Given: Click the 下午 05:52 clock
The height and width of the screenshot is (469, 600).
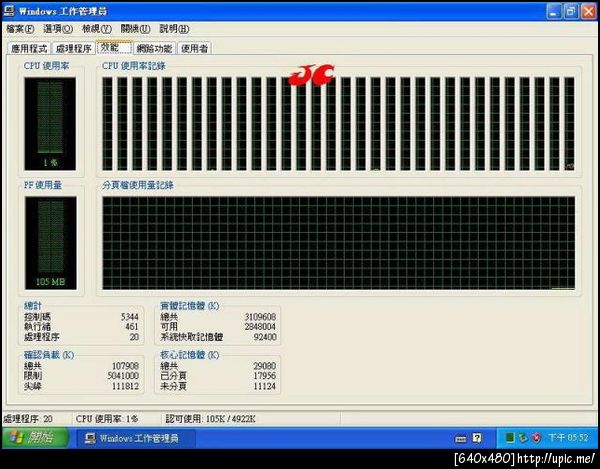Looking at the screenshot, I should pos(568,438).
